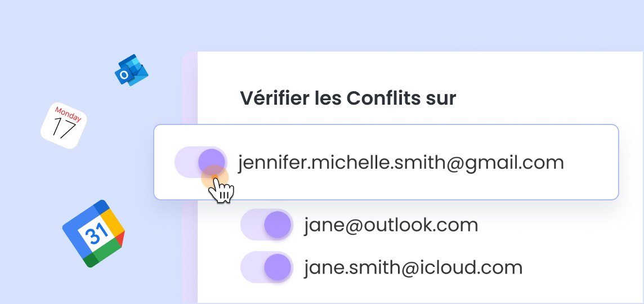Click the jane.smith@icloud.com email label
The width and height of the screenshot is (644, 304).
413,267
